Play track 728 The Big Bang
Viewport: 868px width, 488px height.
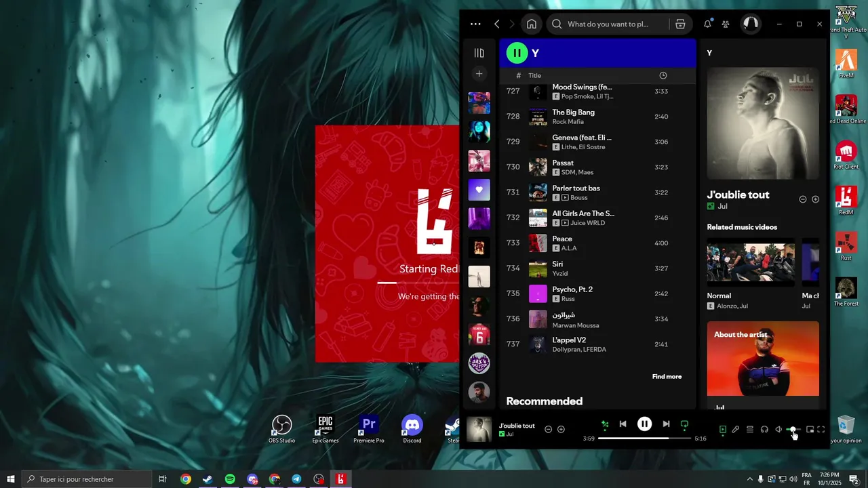click(597, 117)
